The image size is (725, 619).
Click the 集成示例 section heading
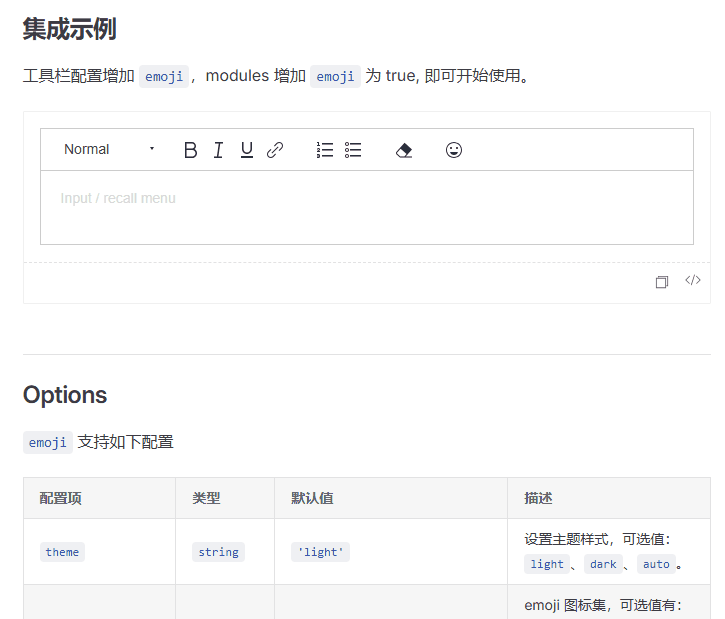[x=69, y=29]
